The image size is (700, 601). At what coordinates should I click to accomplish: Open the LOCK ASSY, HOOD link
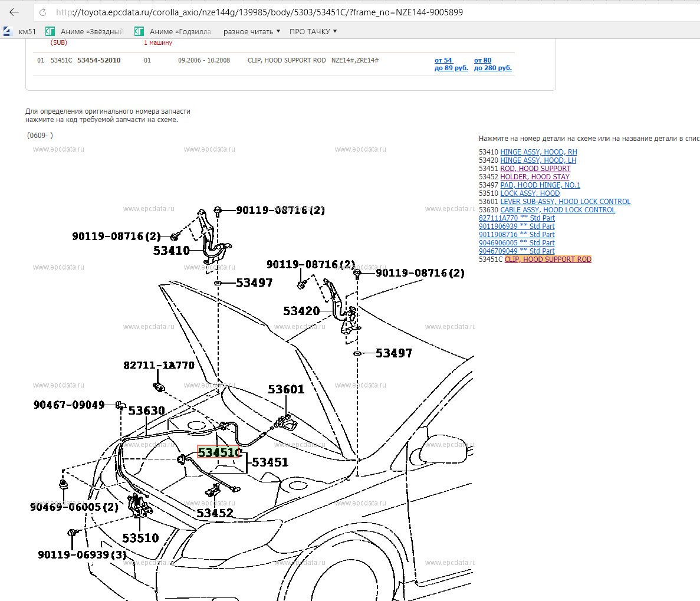(x=530, y=193)
